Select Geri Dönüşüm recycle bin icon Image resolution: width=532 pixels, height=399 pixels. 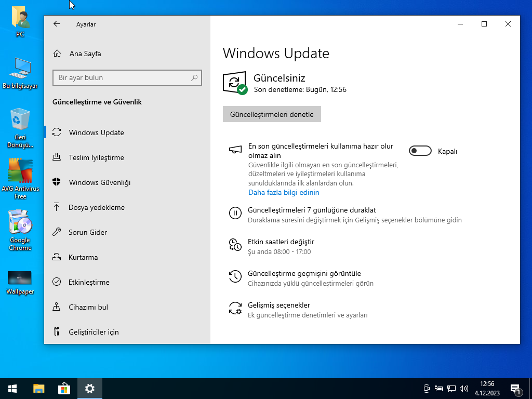point(20,128)
